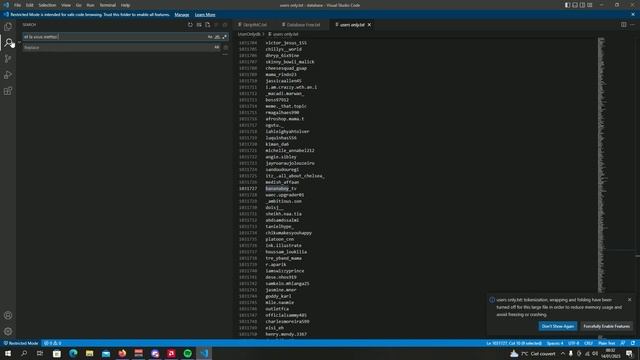Screen dimensions: 640x360
Task: Switch to the Database Free.txt tab
Action: pos(302,25)
